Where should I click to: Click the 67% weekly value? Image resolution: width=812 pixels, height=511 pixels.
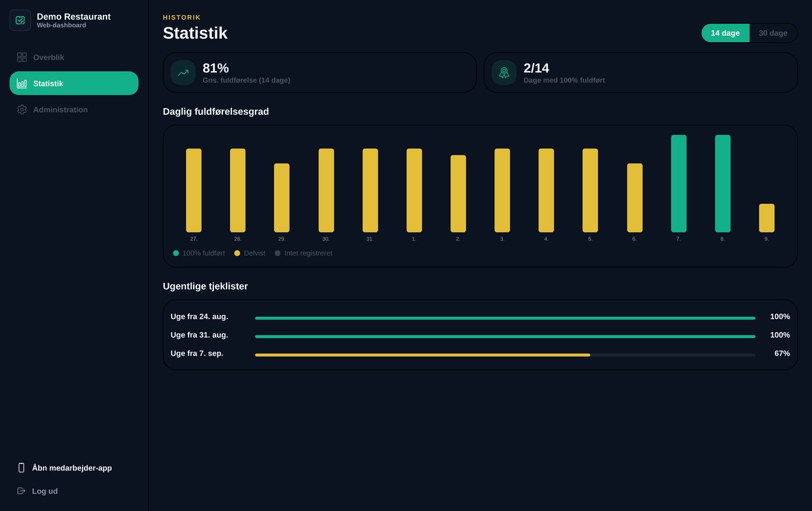pyautogui.click(x=782, y=354)
